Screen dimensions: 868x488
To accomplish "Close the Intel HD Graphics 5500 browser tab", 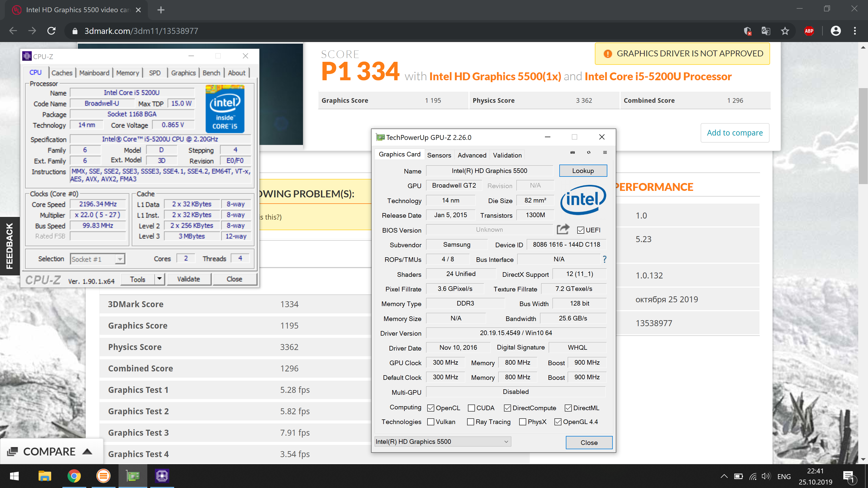I will 138,10.
